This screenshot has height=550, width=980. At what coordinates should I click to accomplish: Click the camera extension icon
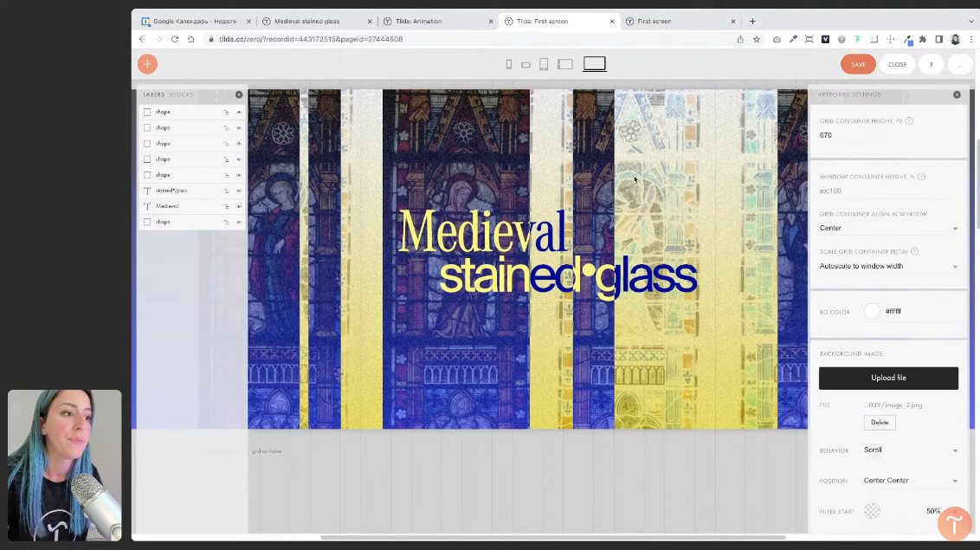777,39
